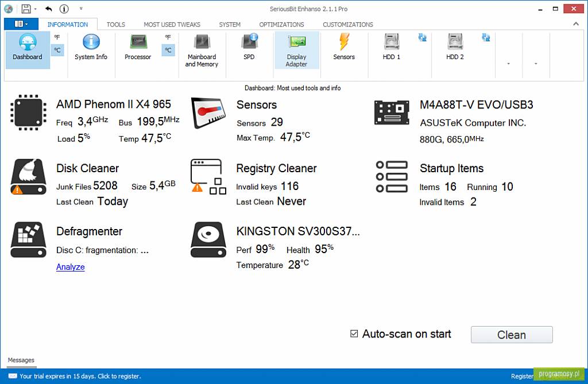588x384 pixels.
Task: Click the Clean button
Action: (x=512, y=335)
